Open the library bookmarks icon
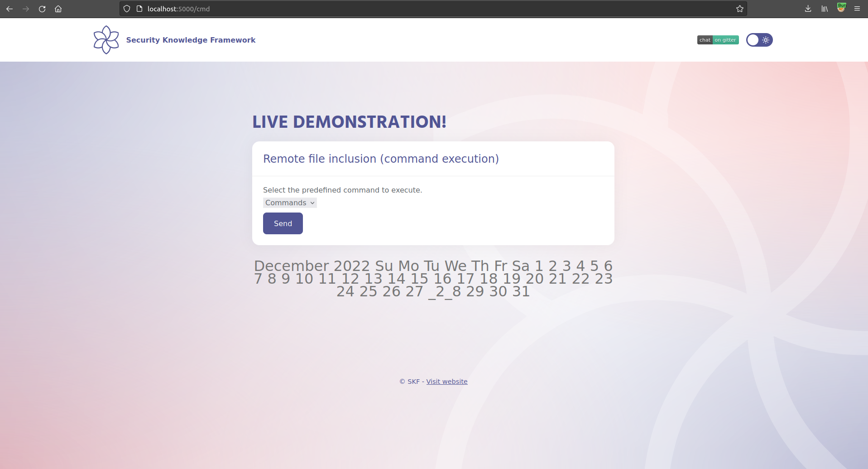 pyautogui.click(x=825, y=9)
